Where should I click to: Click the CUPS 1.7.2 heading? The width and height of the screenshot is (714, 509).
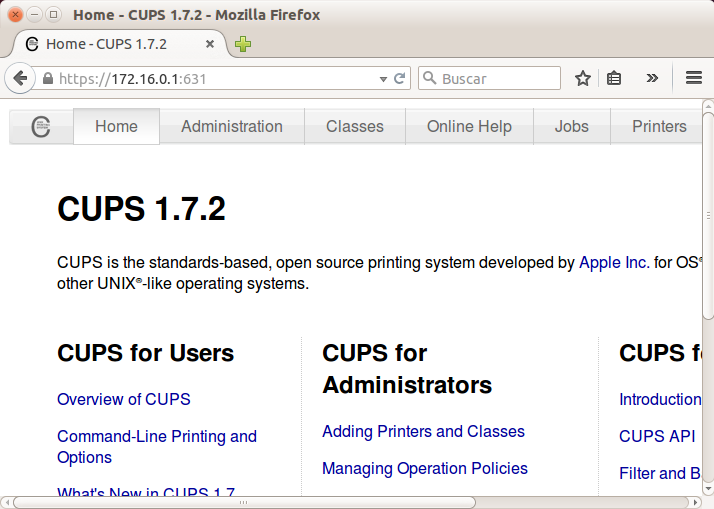pyautogui.click(x=141, y=209)
